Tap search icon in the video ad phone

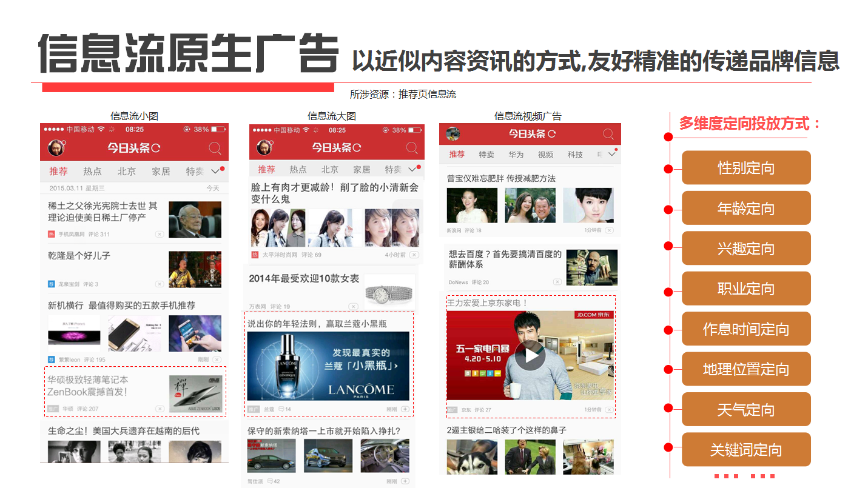point(608,134)
